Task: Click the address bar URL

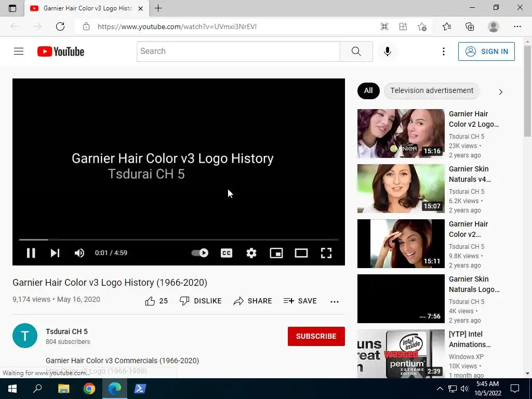Action: [x=177, y=26]
